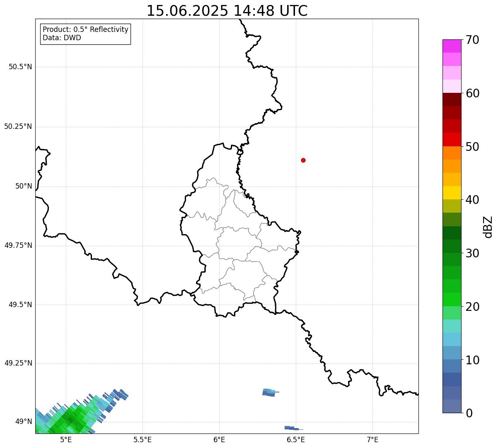Click the 7°E longitude label
The width and height of the screenshot is (498, 448).
pyautogui.click(x=372, y=439)
